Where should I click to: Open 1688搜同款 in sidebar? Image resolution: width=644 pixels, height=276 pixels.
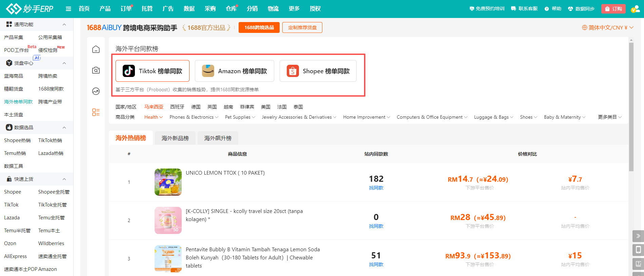51,89
